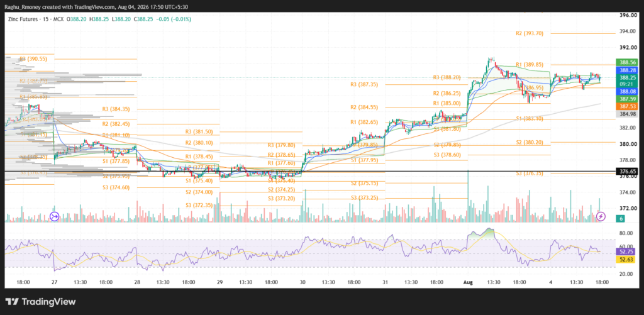Image resolution: width=644 pixels, height=315 pixels.
Task: Click the S1 (383.10) pivot label
Action: tap(530, 119)
